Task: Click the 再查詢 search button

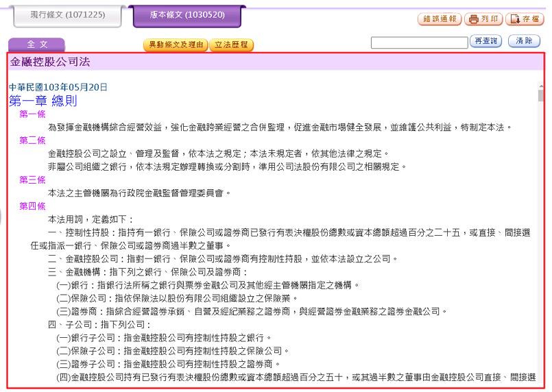Action: 486,42
